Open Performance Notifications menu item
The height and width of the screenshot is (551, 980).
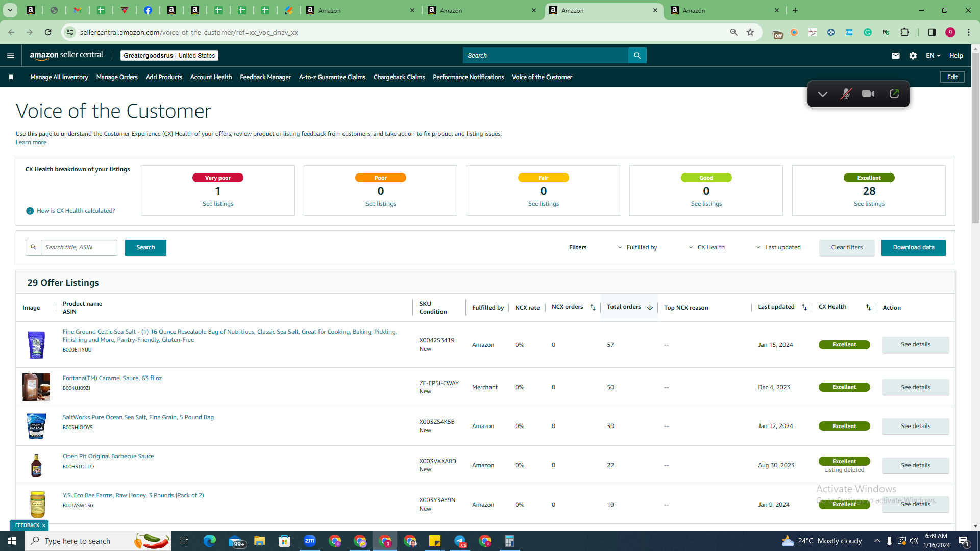click(x=469, y=77)
